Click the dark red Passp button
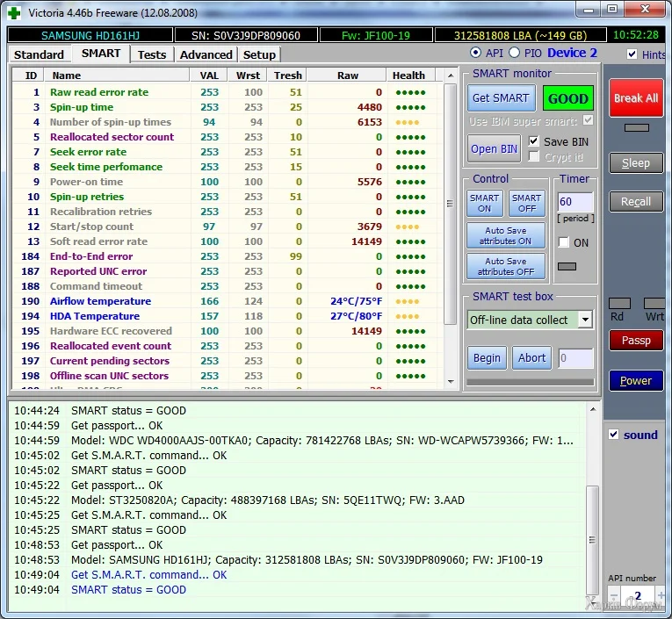This screenshot has height=619, width=672. click(636, 341)
